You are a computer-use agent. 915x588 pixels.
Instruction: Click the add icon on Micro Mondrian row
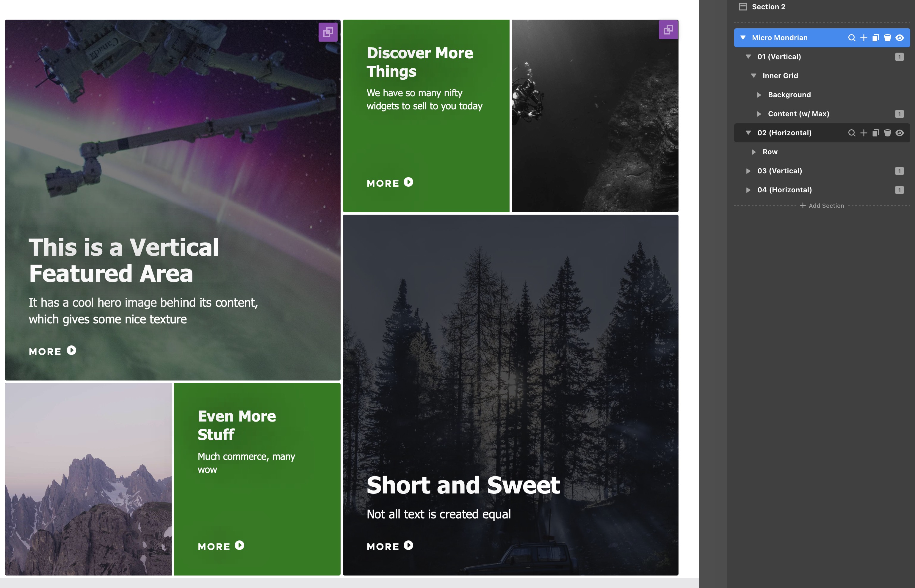pyautogui.click(x=864, y=38)
